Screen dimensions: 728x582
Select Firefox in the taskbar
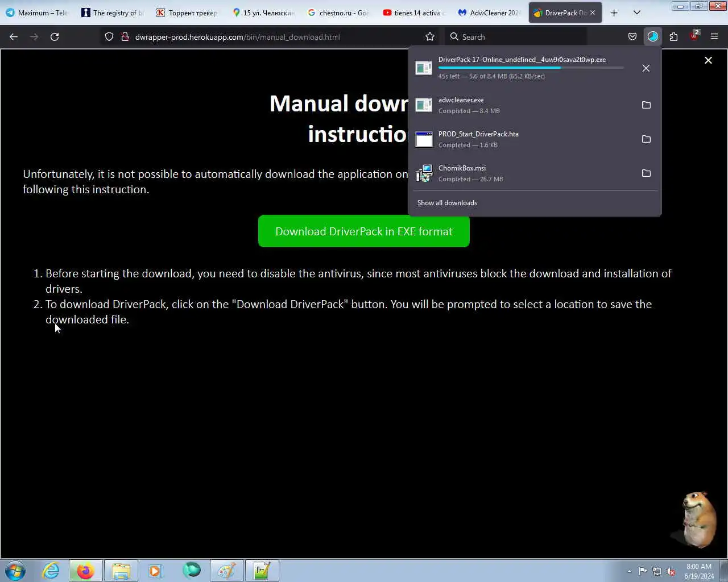[86, 571]
